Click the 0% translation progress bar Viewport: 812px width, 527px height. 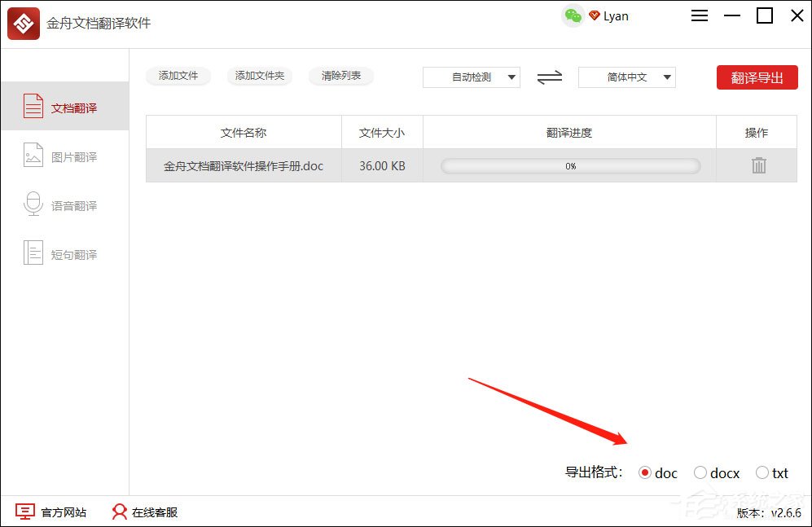click(x=570, y=165)
